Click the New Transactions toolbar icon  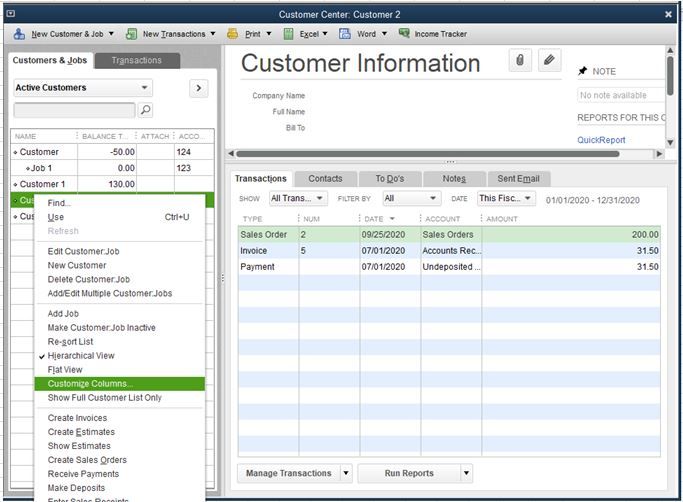131,34
